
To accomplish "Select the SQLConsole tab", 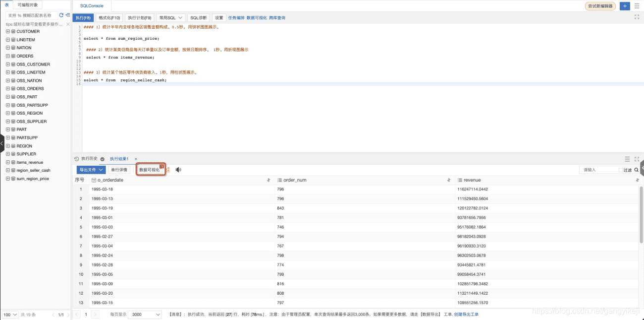I will [92, 6].
